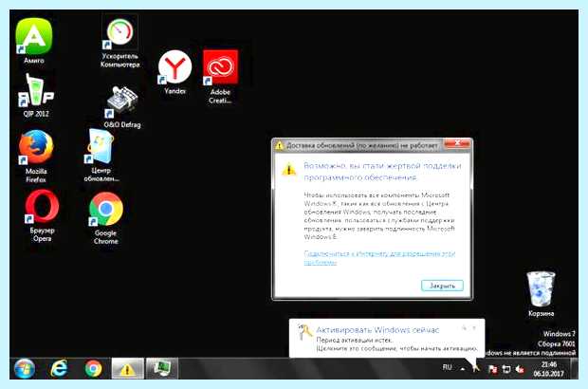This screenshot has width=588, height=389.
Task: Click the Show Desktop strip on the taskbar
Action: pyautogui.click(x=574, y=368)
